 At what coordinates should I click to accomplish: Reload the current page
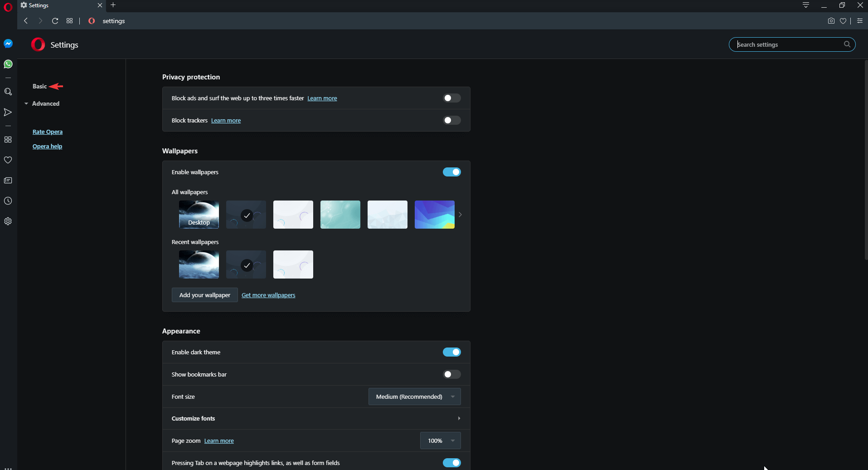point(55,21)
